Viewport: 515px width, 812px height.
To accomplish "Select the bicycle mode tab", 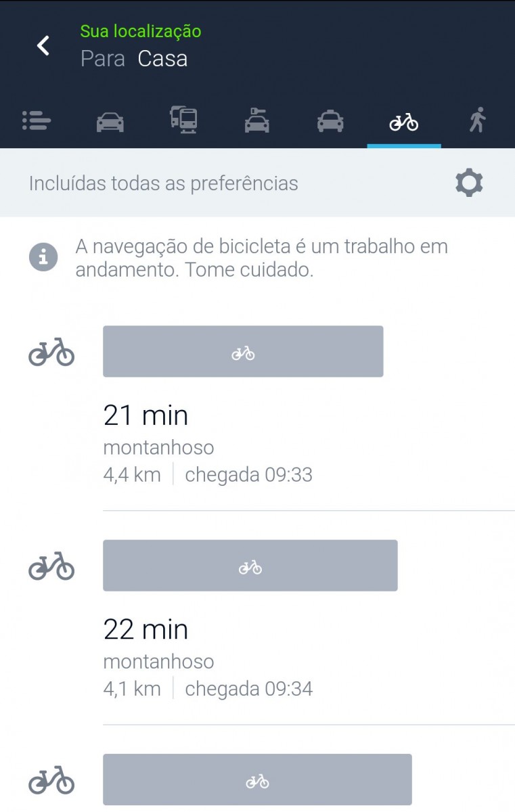I will [x=403, y=122].
